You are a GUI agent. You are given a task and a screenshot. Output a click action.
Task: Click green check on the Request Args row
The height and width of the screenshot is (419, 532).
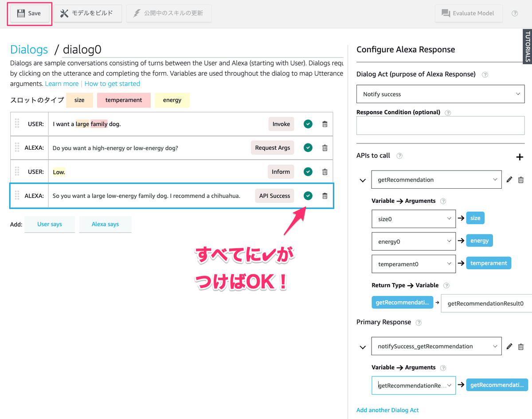(x=308, y=148)
